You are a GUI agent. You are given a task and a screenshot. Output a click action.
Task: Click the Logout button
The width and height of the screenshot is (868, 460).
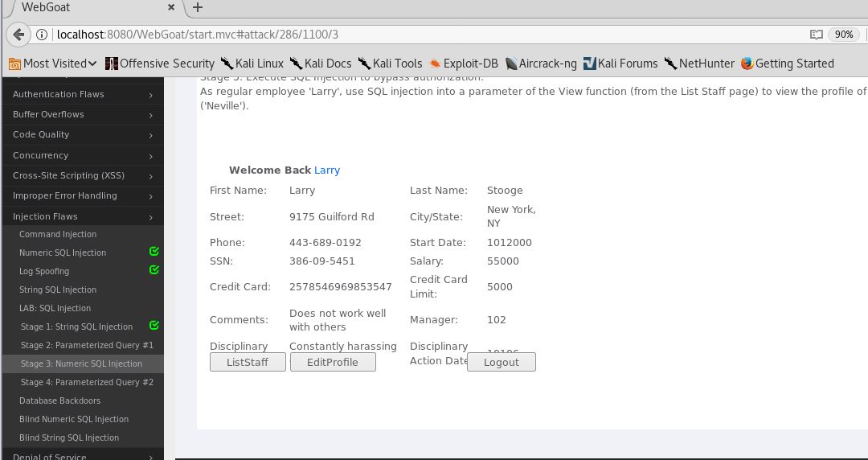502,363
